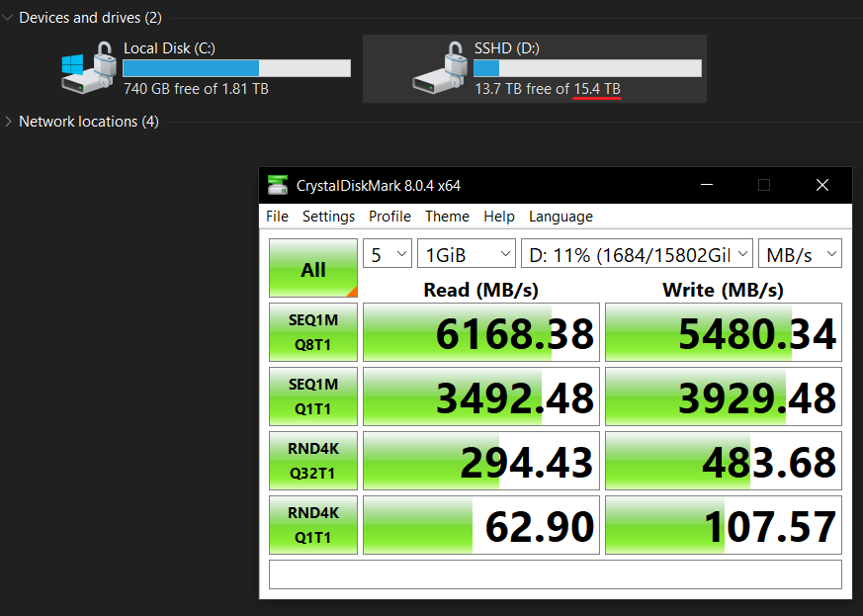Open the Profile menu
This screenshot has width=863, height=616.
tap(389, 217)
